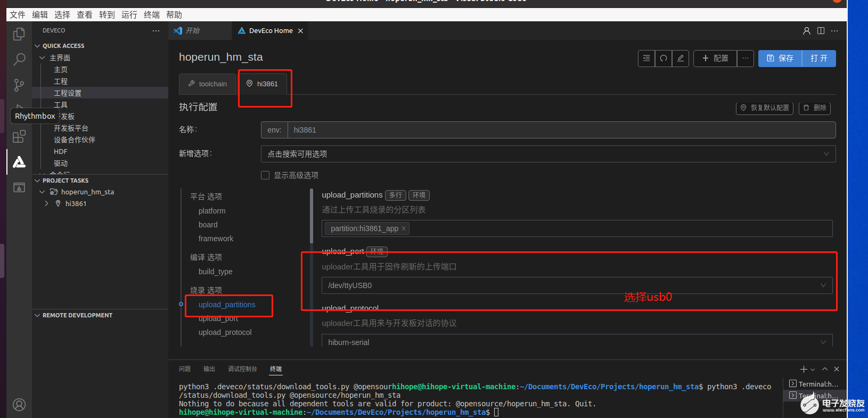This screenshot has height=418, width=868.
Task: Click the settings scrollbar next to option list
Action: click(x=312, y=216)
